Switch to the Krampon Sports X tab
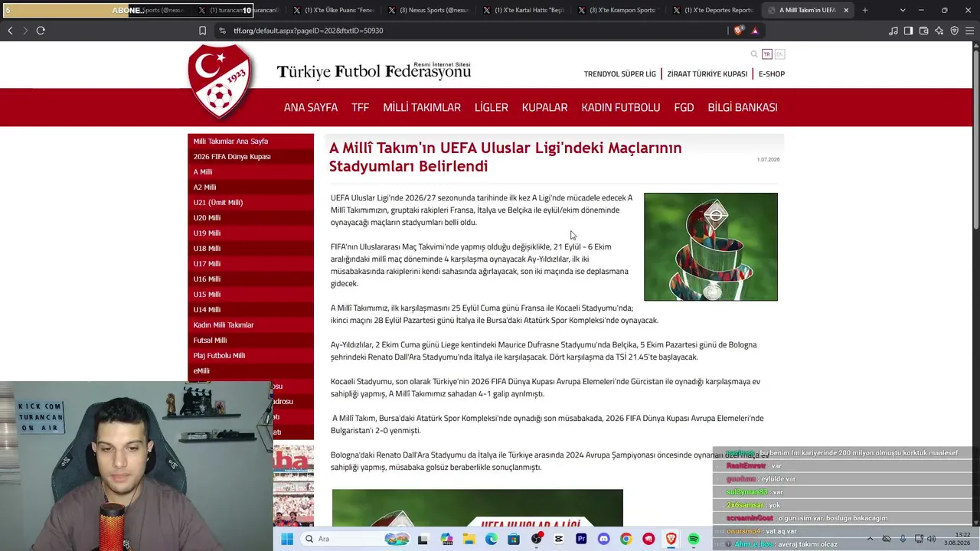Screen dimensions: 980x551 pyautogui.click(x=618, y=11)
